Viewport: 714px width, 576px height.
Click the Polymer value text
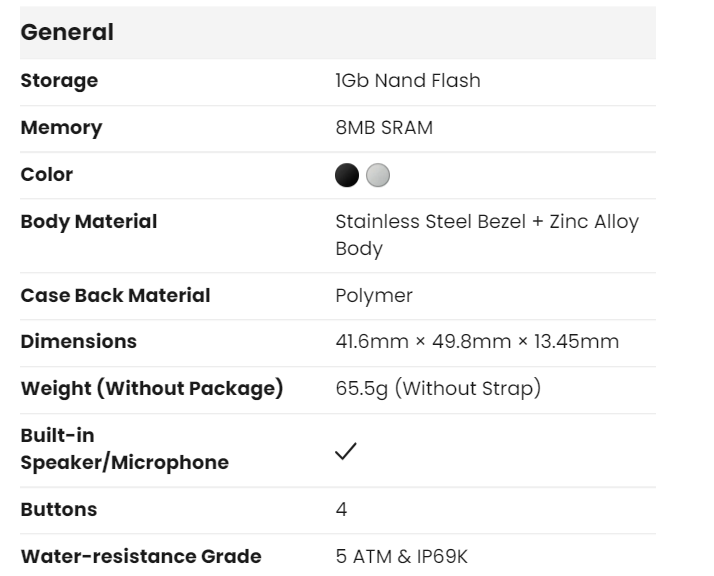point(374,296)
